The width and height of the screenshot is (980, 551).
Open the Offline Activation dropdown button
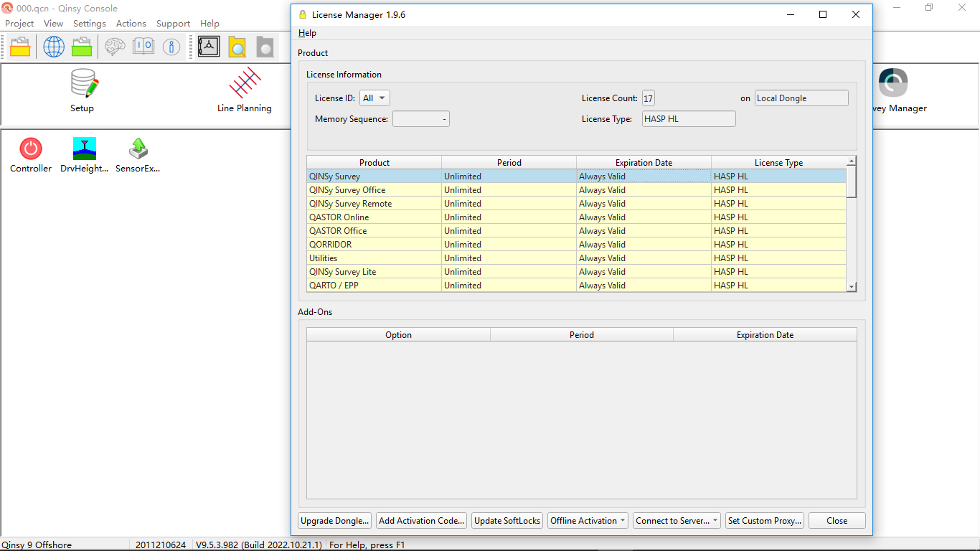(x=588, y=521)
